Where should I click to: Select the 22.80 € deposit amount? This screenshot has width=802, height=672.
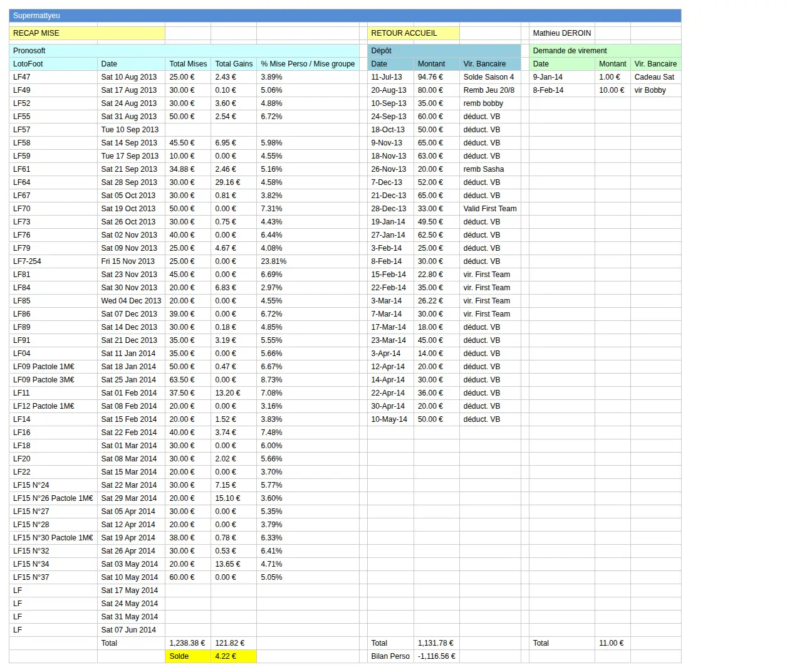tap(436, 275)
